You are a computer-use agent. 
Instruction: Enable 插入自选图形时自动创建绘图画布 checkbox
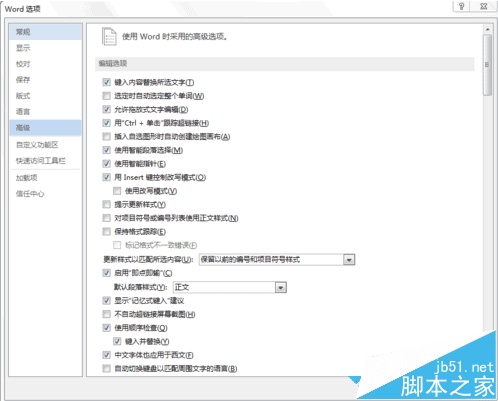(106, 137)
